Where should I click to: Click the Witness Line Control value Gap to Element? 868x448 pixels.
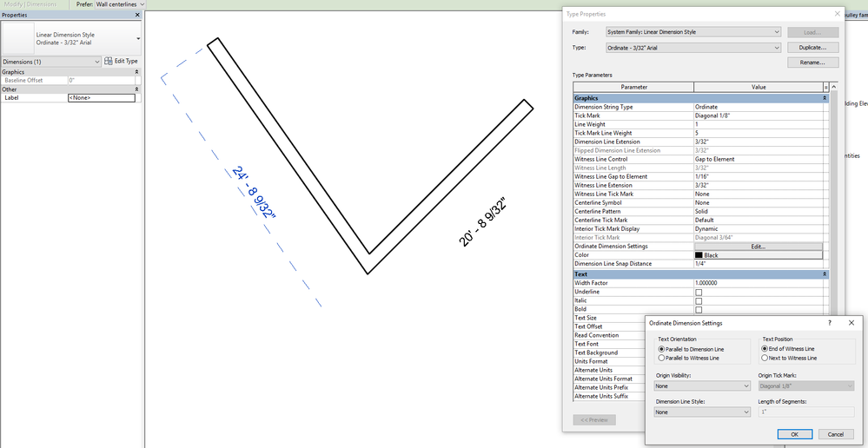click(x=759, y=159)
